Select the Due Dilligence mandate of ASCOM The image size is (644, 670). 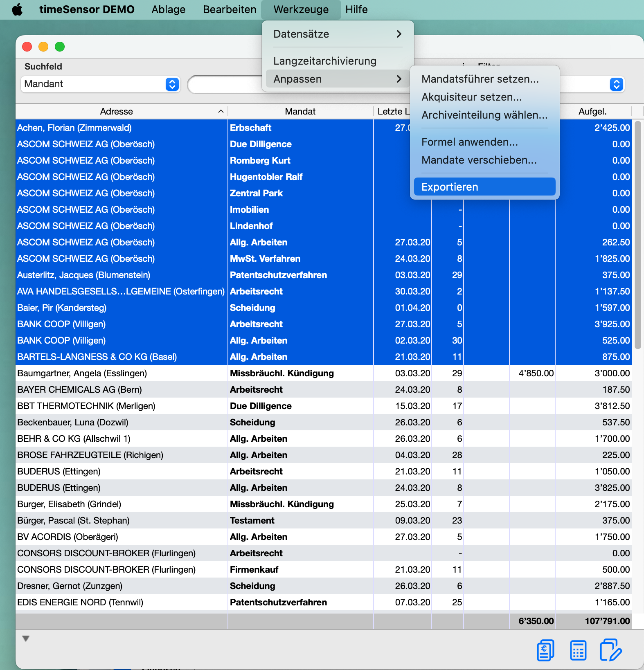[323, 144]
